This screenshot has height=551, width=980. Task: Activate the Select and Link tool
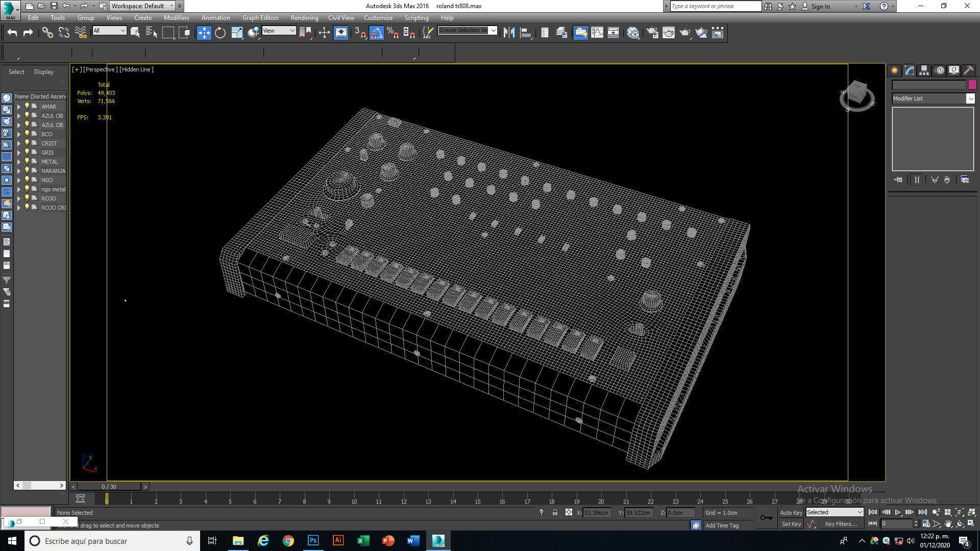pyautogui.click(x=47, y=33)
